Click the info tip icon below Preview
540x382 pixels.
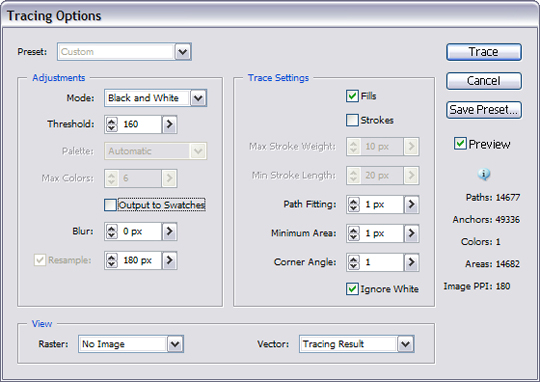(x=484, y=174)
